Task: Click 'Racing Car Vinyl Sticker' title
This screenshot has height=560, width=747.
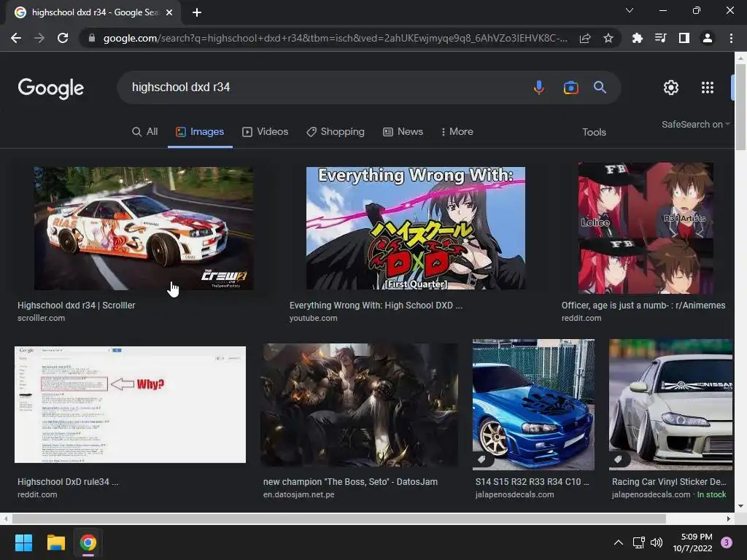Action: tap(669, 482)
